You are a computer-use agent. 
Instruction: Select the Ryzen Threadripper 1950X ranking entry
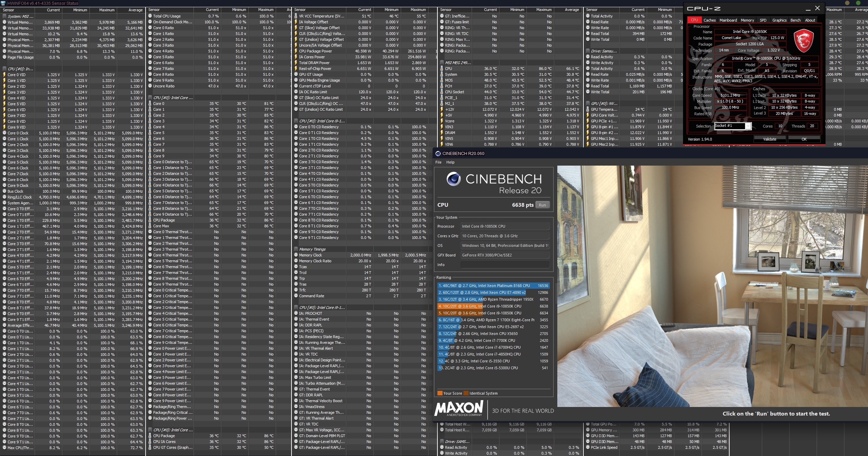point(493,299)
